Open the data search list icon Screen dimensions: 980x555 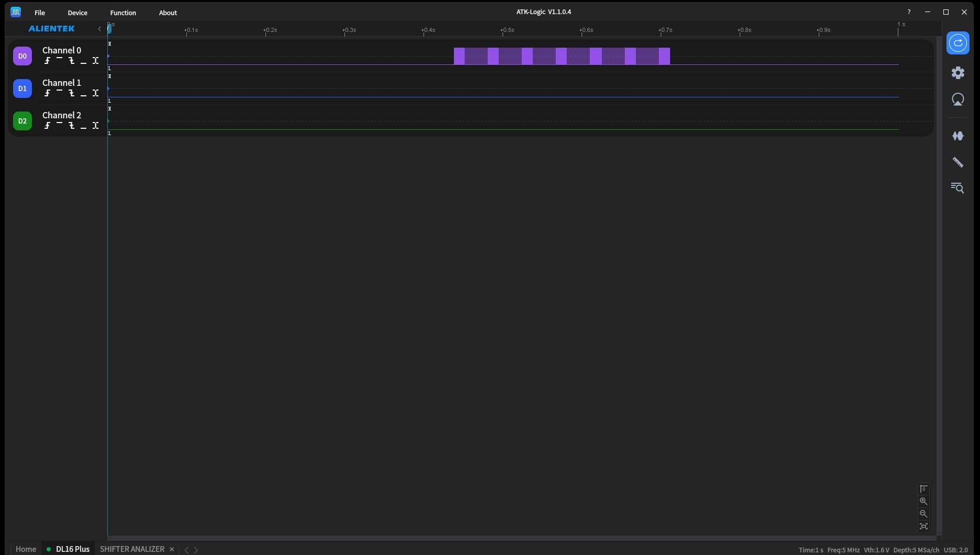tap(957, 188)
